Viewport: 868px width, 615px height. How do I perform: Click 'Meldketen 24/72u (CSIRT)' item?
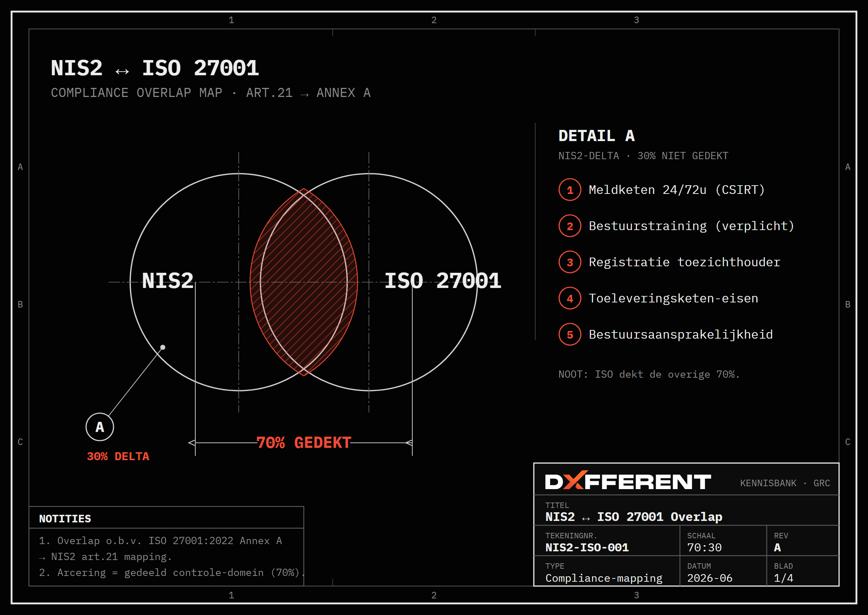[x=677, y=190]
